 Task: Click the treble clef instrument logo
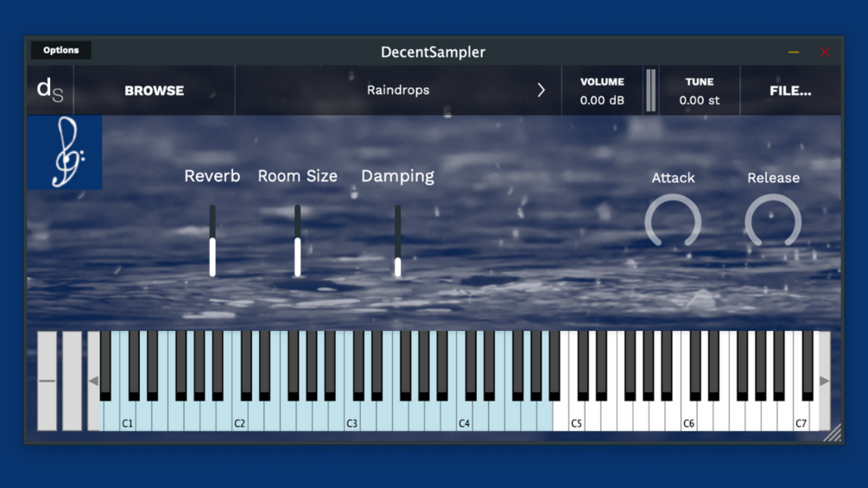coord(65,152)
